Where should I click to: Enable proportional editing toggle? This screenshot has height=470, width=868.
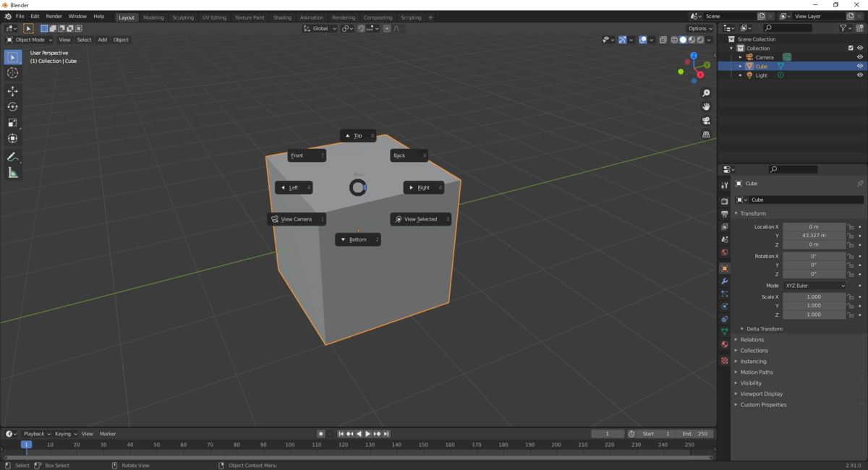pos(387,28)
